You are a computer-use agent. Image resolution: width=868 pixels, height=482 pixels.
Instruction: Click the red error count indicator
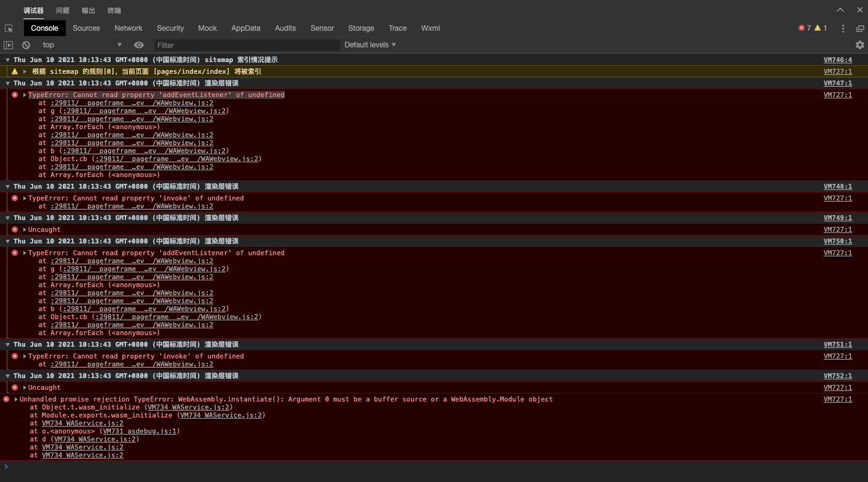(x=805, y=28)
